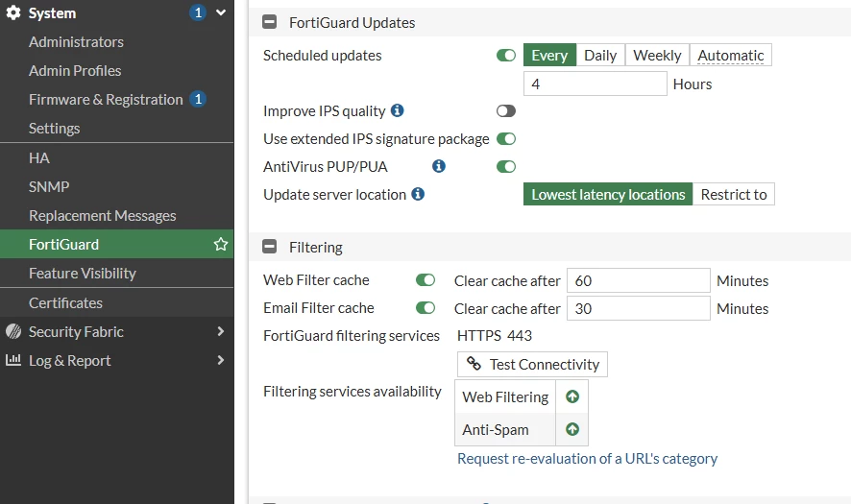Enable Improve IPS quality toggle

pos(506,111)
